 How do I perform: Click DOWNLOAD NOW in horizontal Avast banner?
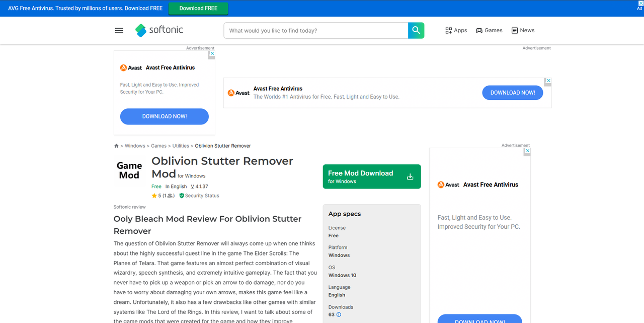pyautogui.click(x=513, y=93)
